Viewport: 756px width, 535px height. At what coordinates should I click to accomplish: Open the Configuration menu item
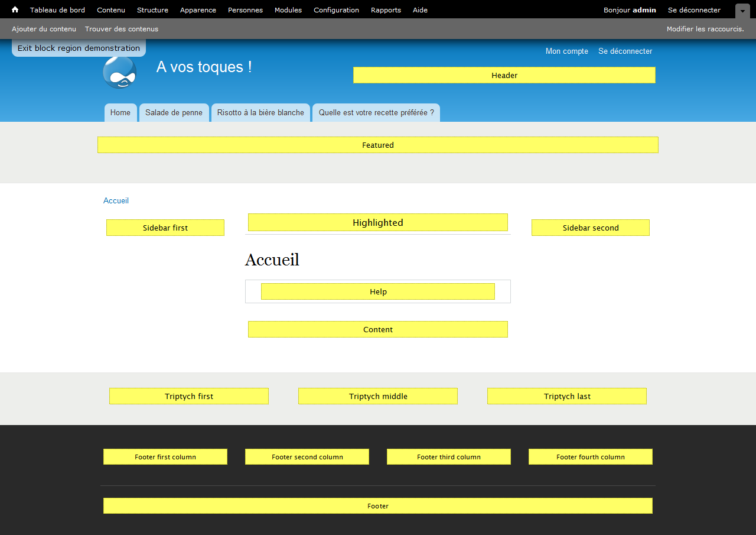coord(336,10)
